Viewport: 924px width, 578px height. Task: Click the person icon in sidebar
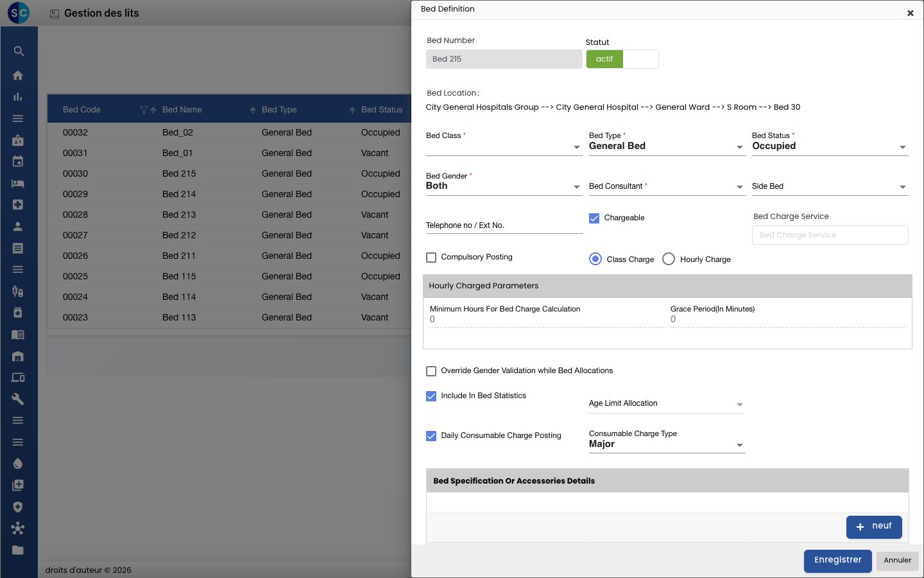18,226
